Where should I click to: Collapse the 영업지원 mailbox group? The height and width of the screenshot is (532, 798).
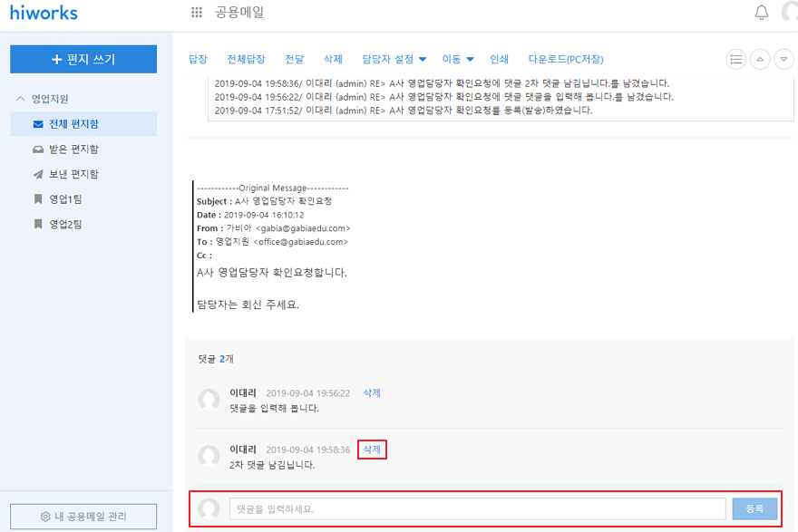pyautogui.click(x=20, y=99)
